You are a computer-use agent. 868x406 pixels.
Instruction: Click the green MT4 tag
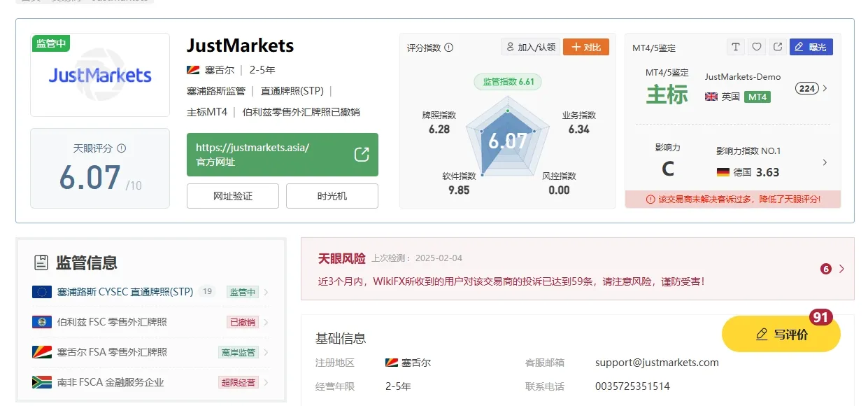tap(757, 97)
